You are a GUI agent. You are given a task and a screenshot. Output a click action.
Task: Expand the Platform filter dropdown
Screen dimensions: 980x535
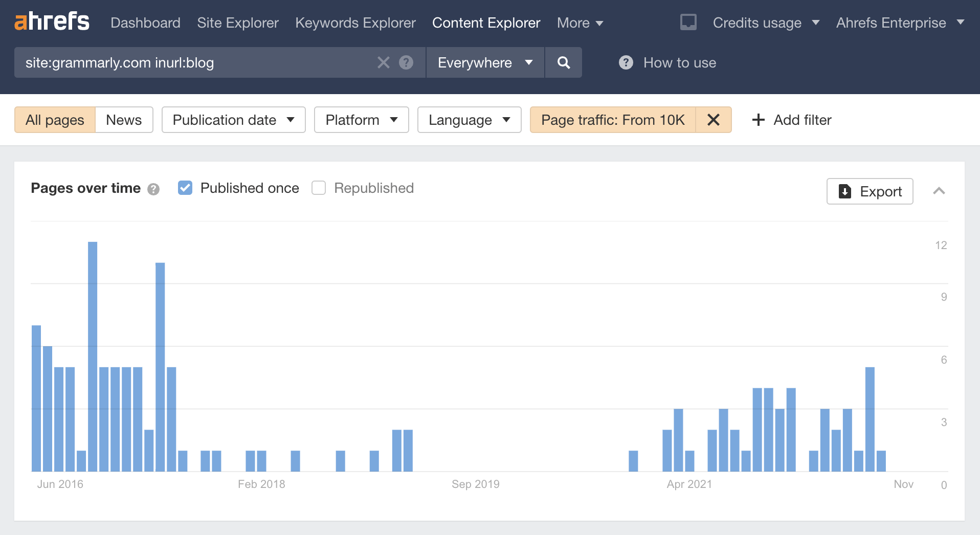click(x=361, y=120)
